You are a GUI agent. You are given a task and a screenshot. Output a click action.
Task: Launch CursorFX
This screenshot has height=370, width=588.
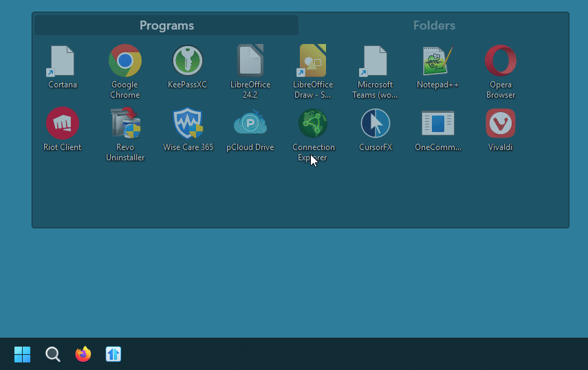coord(375,124)
